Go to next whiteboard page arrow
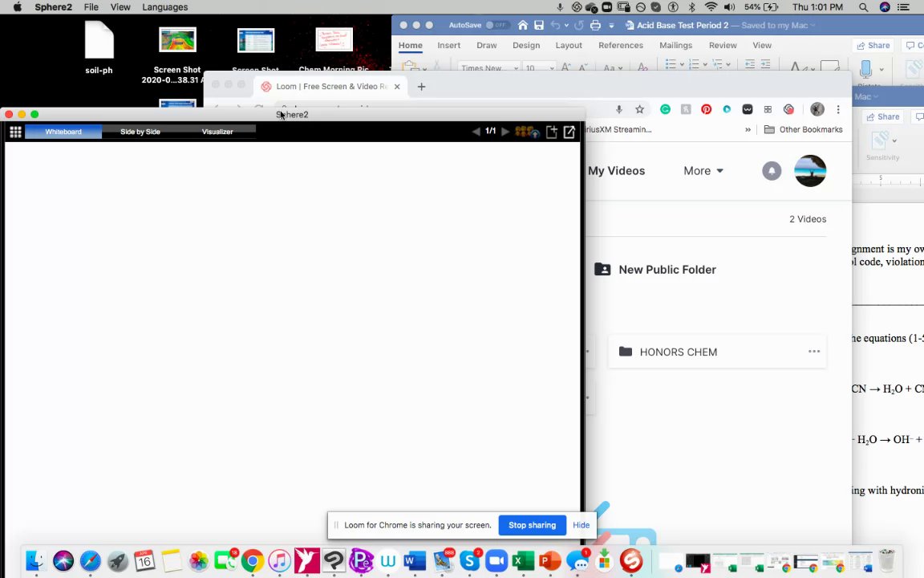Screen dimensions: 924x578 [x=505, y=132]
